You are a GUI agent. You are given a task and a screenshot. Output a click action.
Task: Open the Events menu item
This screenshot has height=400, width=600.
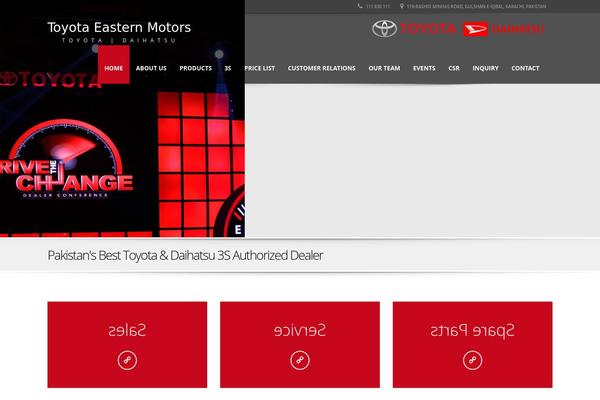[424, 68]
